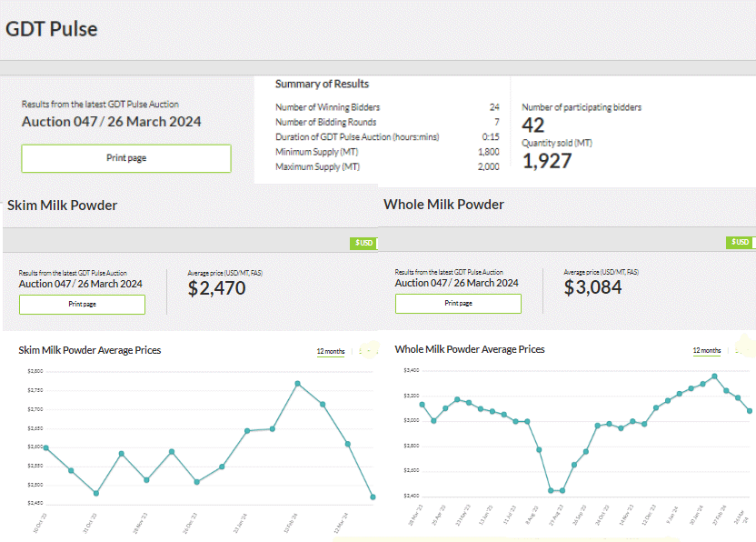
Task: Select the Number of Bidding Rounds label
Action: pyautogui.click(x=326, y=122)
